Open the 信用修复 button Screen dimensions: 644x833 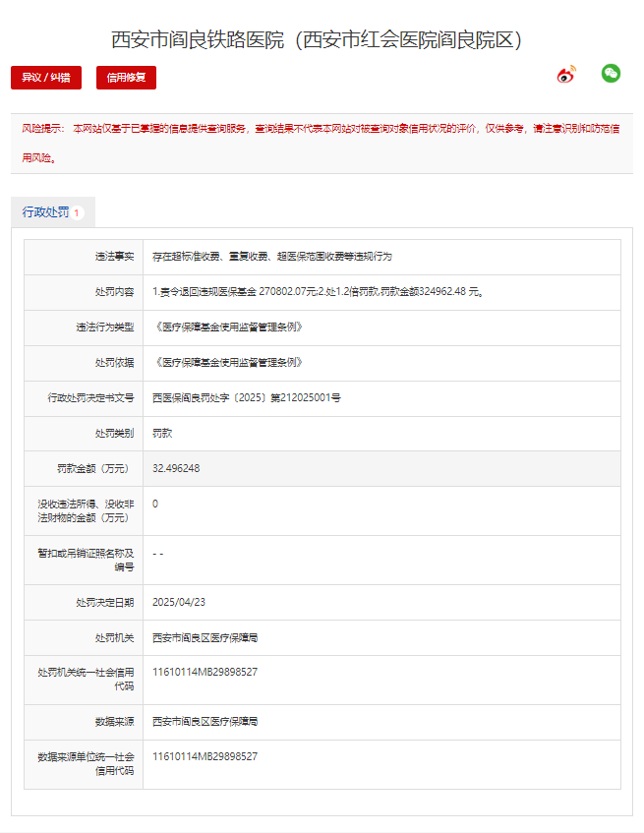tap(127, 78)
